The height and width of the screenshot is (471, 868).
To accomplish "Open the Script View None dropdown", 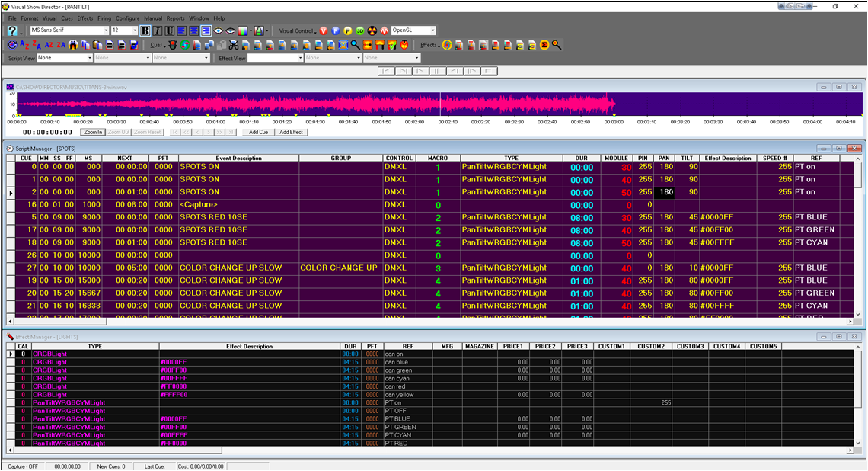I will pyautogui.click(x=90, y=58).
